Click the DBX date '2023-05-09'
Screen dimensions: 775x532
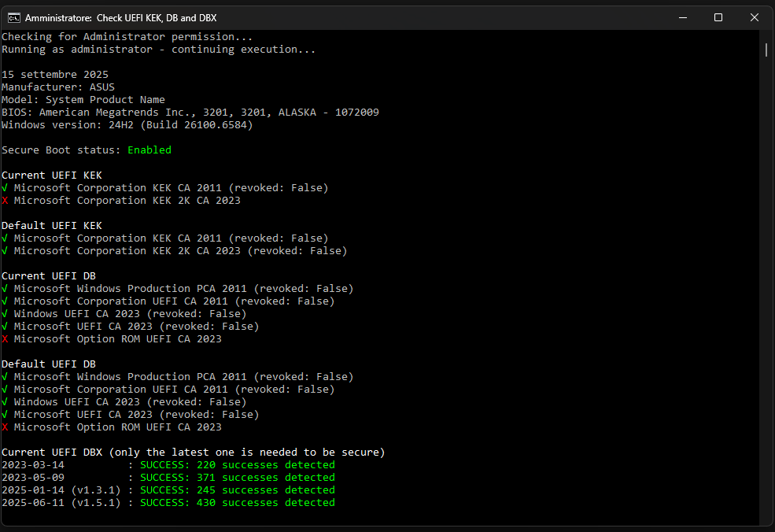(x=33, y=478)
